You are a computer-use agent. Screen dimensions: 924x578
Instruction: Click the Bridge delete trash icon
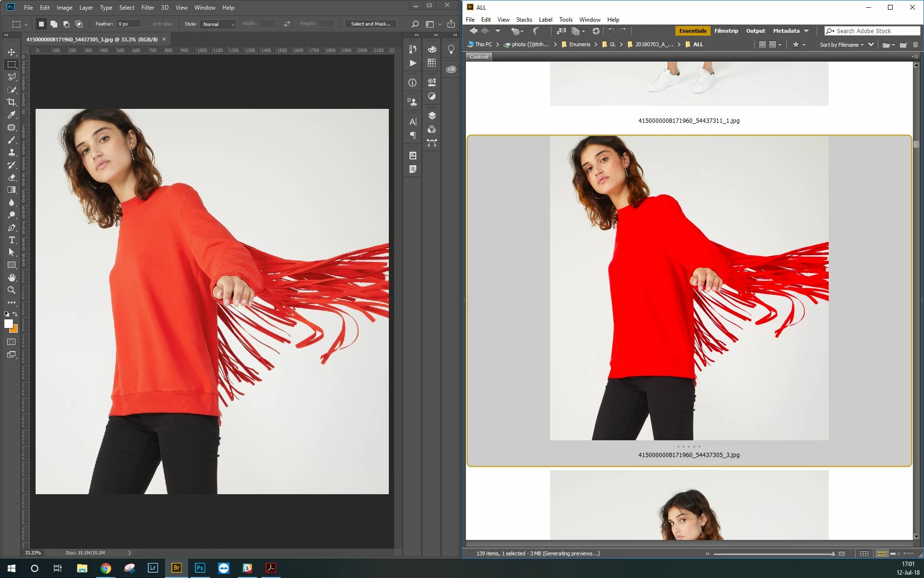(x=915, y=45)
